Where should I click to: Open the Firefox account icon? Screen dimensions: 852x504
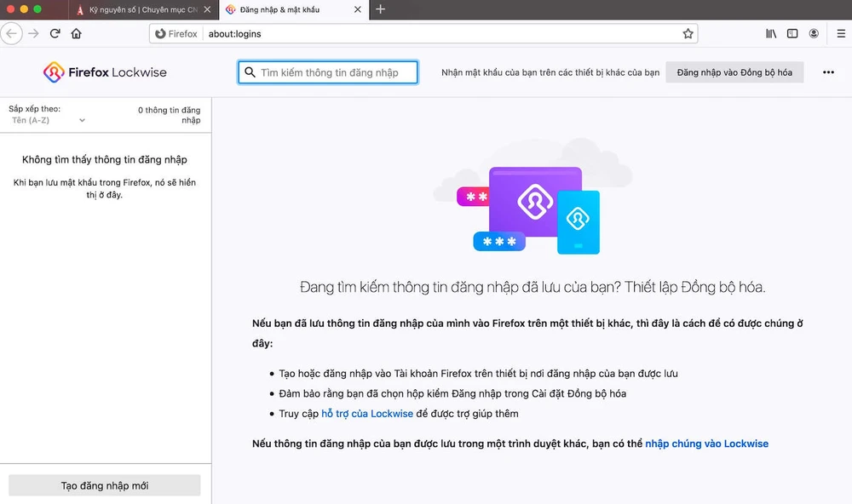pyautogui.click(x=814, y=33)
